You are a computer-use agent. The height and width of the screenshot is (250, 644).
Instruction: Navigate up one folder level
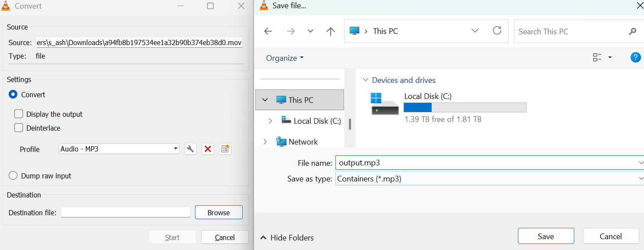(331, 31)
